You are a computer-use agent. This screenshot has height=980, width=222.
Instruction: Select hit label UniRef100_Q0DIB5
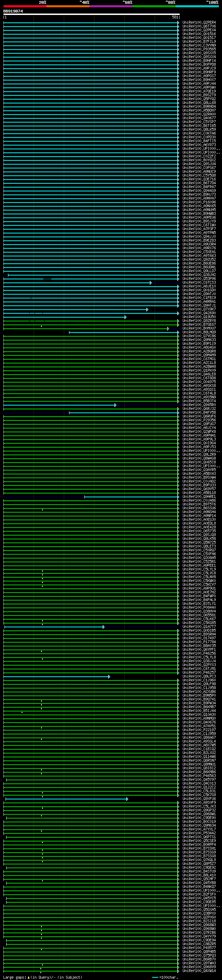[x=199, y=630]
